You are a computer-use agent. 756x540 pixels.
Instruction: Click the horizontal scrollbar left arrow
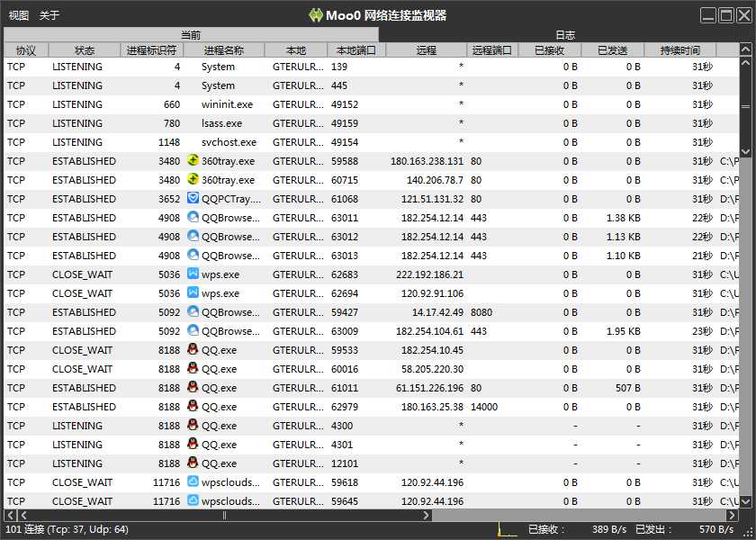pyautogui.click(x=23, y=515)
